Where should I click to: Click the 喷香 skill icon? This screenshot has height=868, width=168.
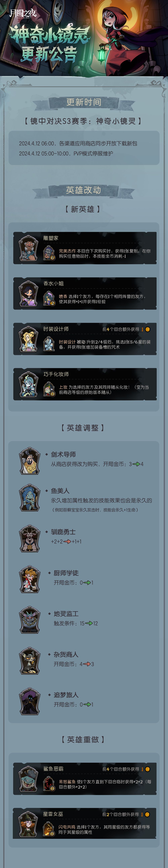(x=49, y=299)
